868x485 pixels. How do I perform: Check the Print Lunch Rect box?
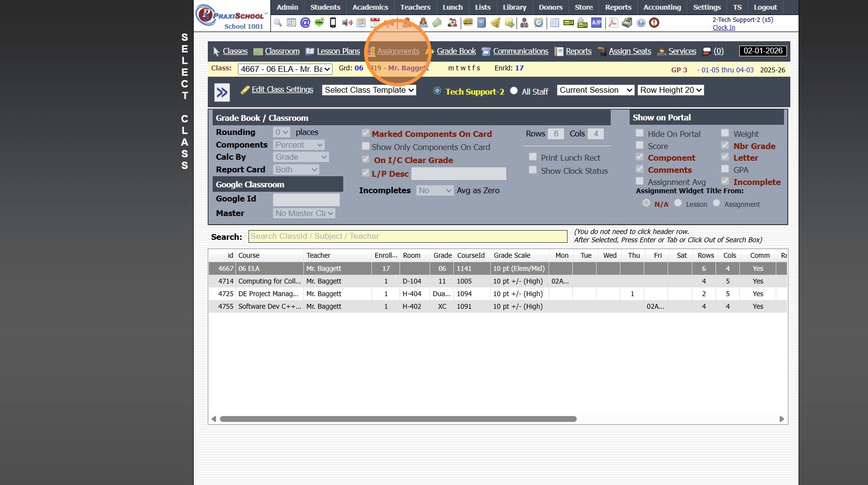click(x=533, y=157)
